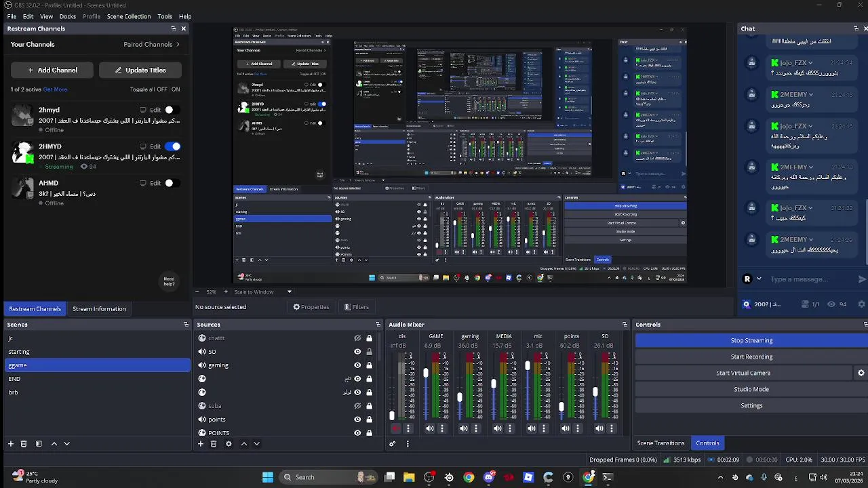The image size is (868, 488).
Task: Mute the MEDIA audio channel
Action: pos(498,428)
